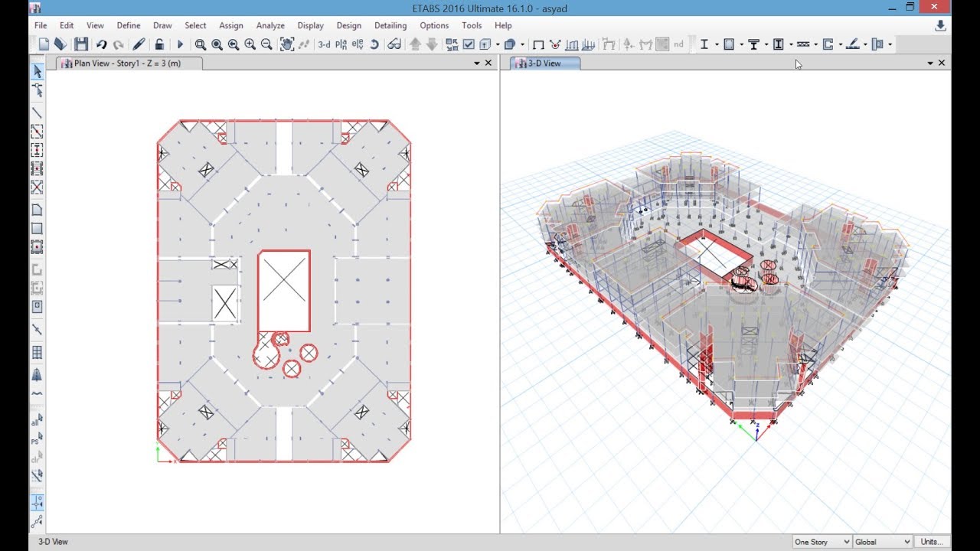Screen dimensions: 980x551
Task: Click the Units... button
Action: (x=932, y=542)
